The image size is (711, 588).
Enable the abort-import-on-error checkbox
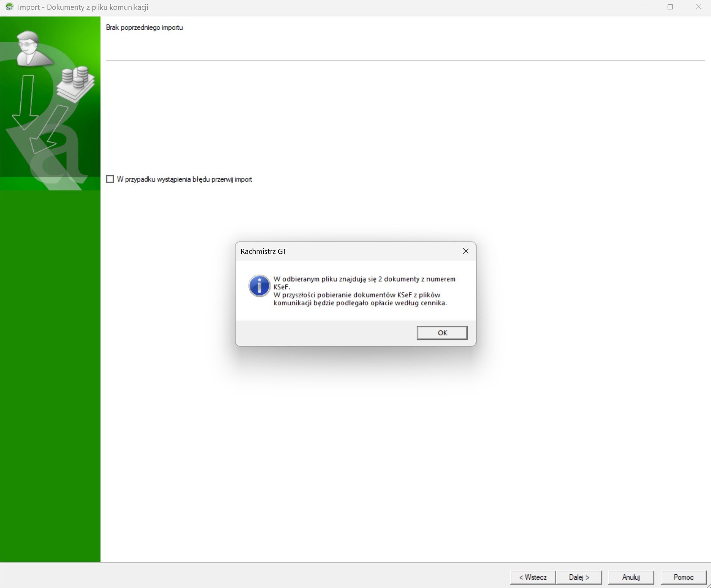coord(110,179)
